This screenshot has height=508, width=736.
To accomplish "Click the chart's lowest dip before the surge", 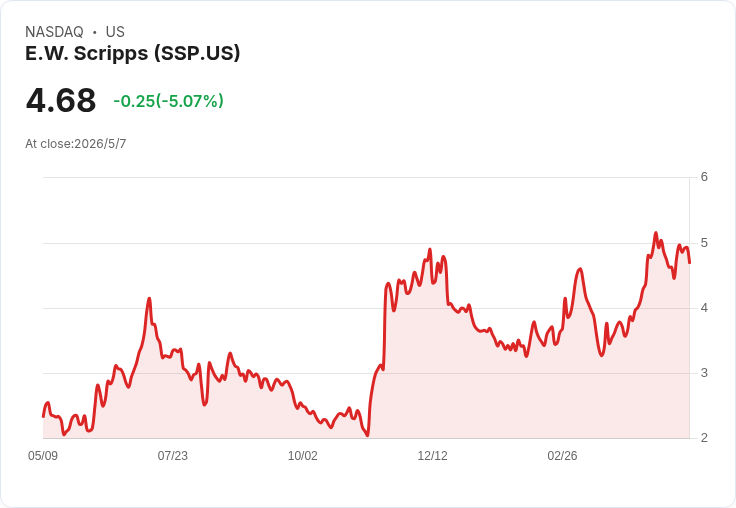I will 367,435.
